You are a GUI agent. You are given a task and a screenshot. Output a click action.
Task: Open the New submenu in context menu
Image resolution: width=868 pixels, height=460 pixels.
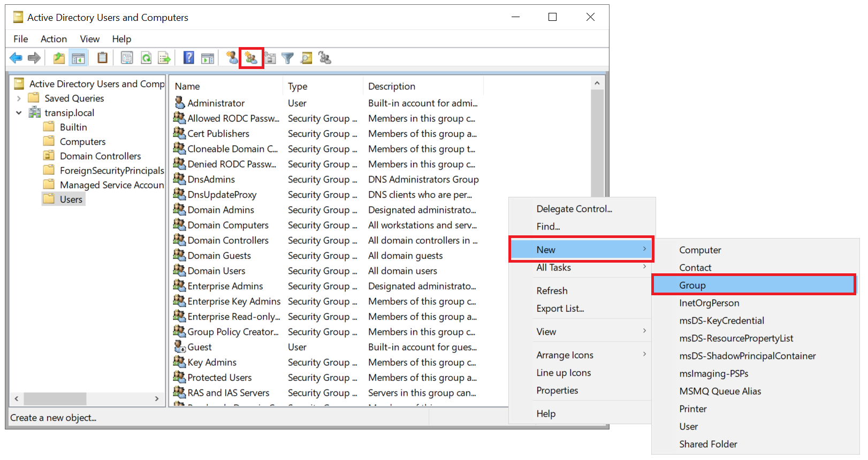[x=581, y=250]
